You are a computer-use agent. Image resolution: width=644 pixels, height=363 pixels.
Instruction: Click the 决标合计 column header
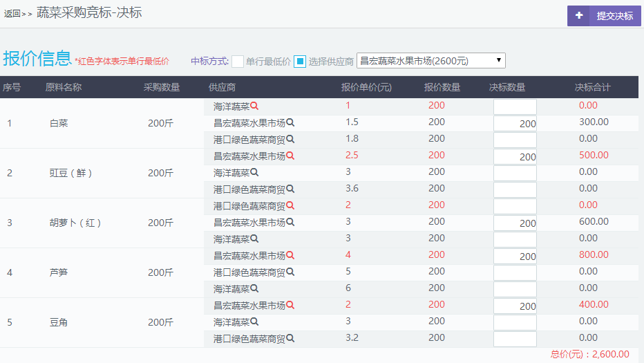(x=592, y=88)
